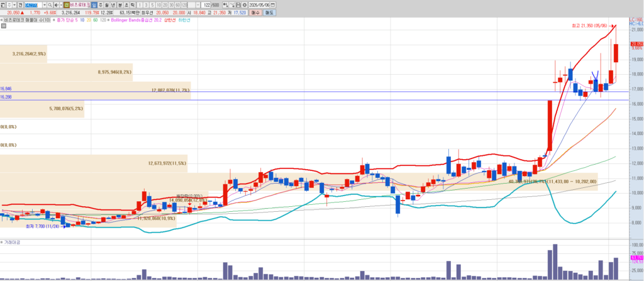
Task: Choose the 30 interval button
Action: tap(171, 5)
